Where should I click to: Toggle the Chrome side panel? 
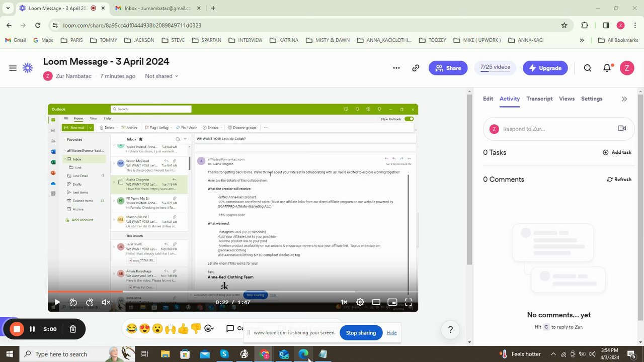tap(606, 25)
